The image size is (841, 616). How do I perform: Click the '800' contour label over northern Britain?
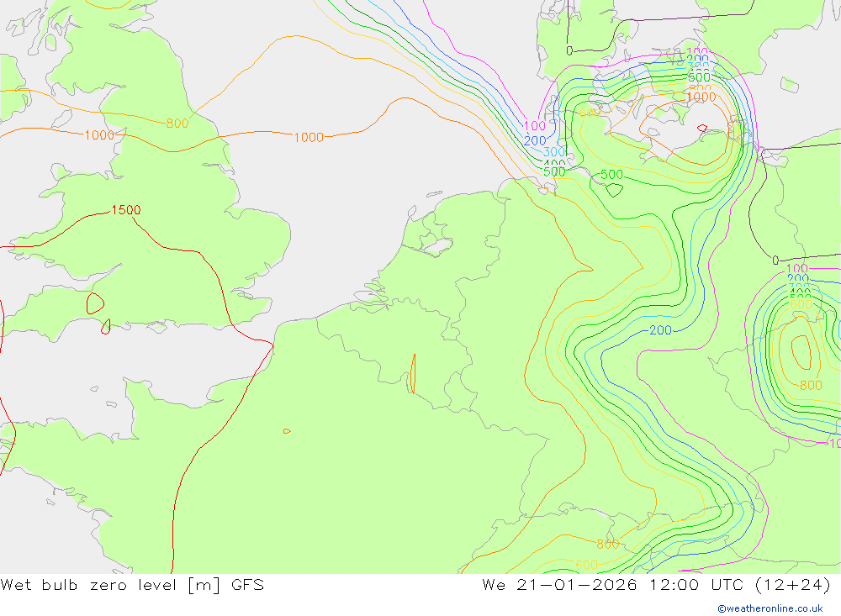pyautogui.click(x=177, y=124)
